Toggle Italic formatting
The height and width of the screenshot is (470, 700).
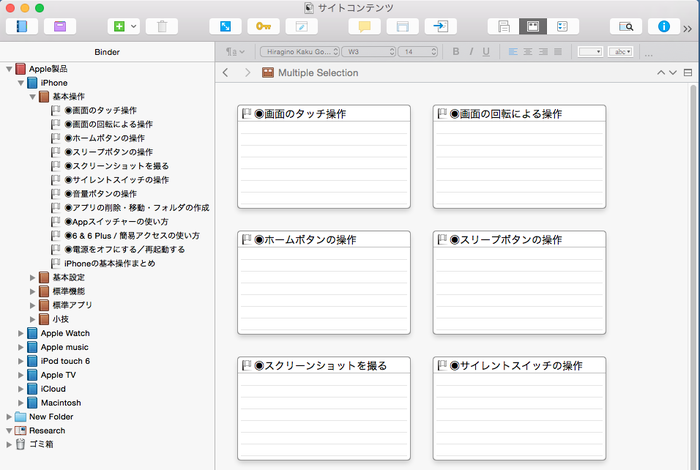(x=471, y=52)
